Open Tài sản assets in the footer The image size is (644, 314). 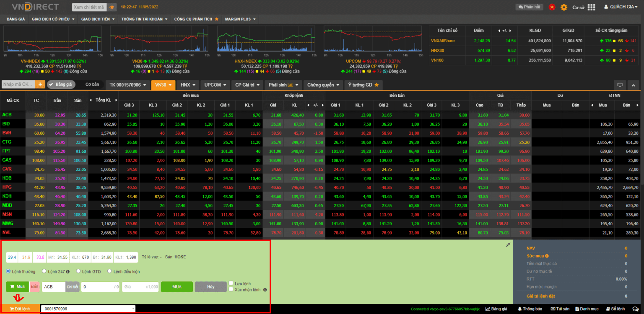coord(560,309)
